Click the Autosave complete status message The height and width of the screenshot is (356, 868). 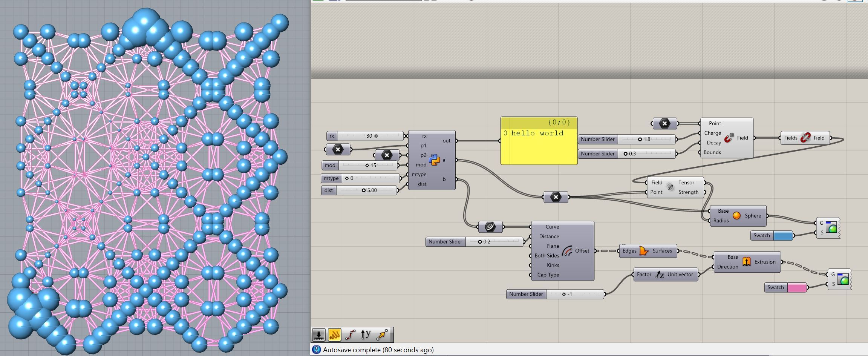tap(378, 350)
